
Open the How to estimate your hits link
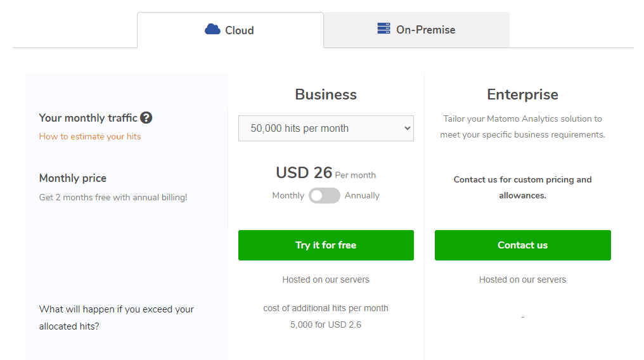point(90,136)
